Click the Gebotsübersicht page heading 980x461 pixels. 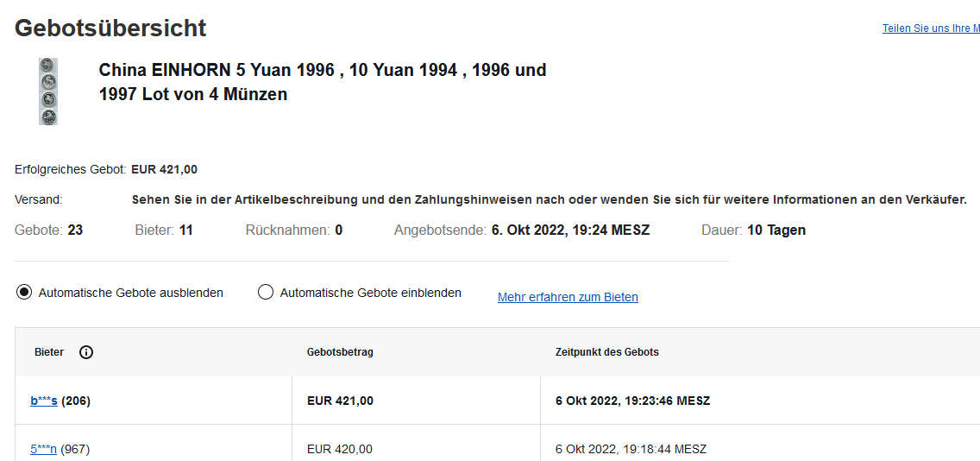tap(110, 28)
